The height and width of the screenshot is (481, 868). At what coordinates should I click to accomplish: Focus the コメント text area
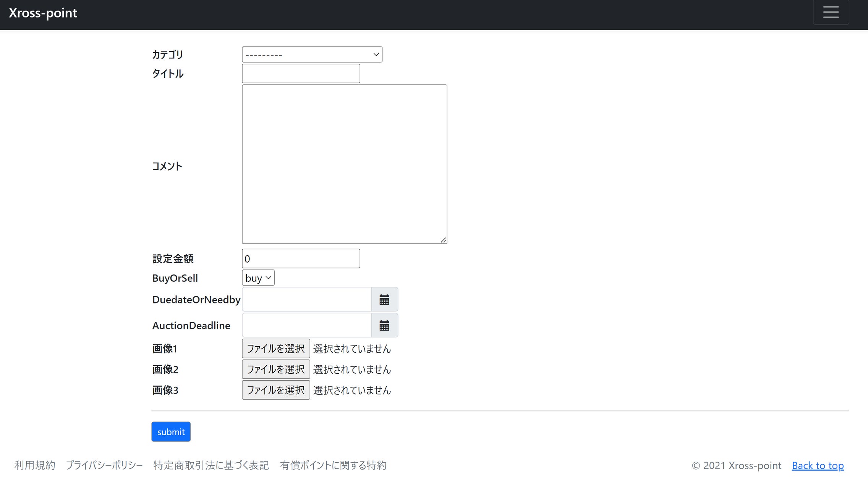[344, 164]
